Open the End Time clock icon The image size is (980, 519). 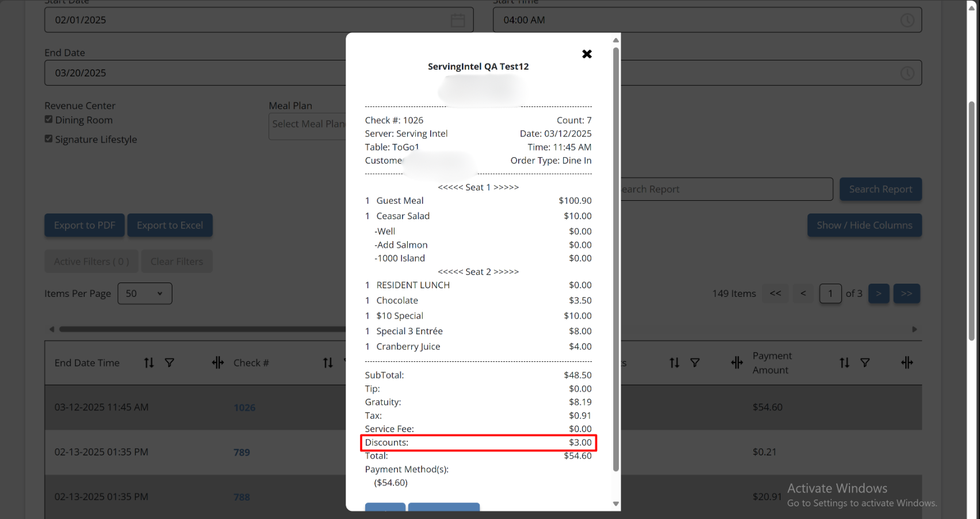[x=907, y=73]
